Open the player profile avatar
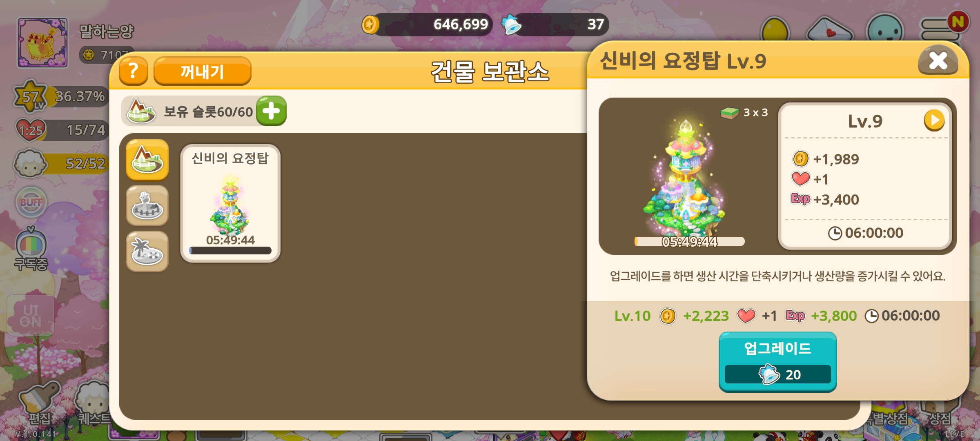The height and width of the screenshot is (441, 980). click(x=42, y=42)
